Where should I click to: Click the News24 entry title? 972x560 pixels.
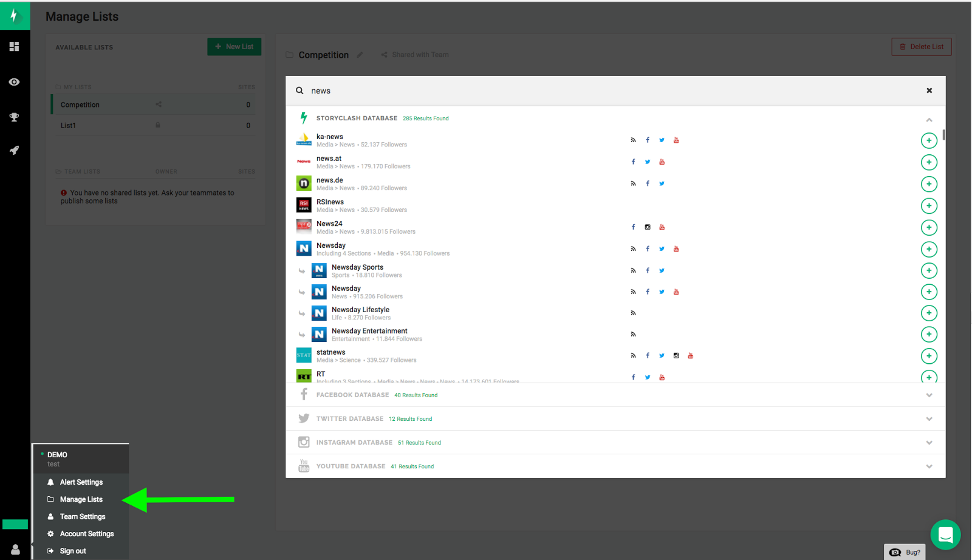tap(329, 224)
